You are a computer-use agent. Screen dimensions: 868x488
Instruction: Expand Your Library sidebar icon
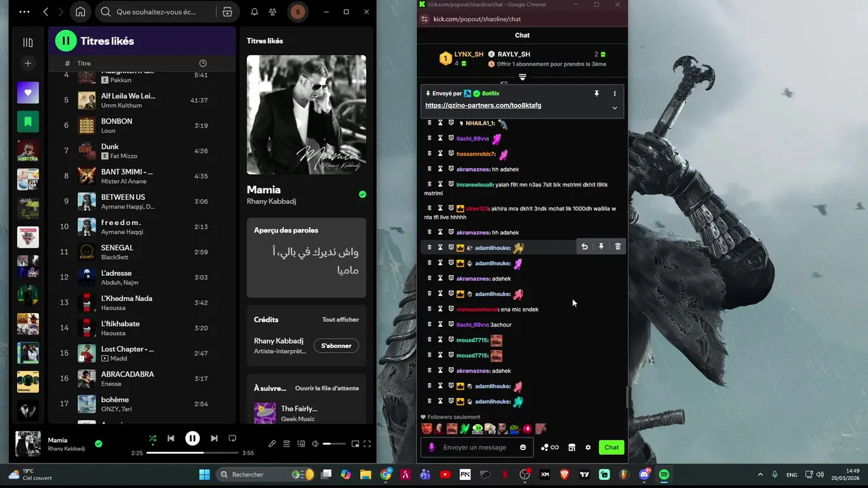click(x=28, y=43)
